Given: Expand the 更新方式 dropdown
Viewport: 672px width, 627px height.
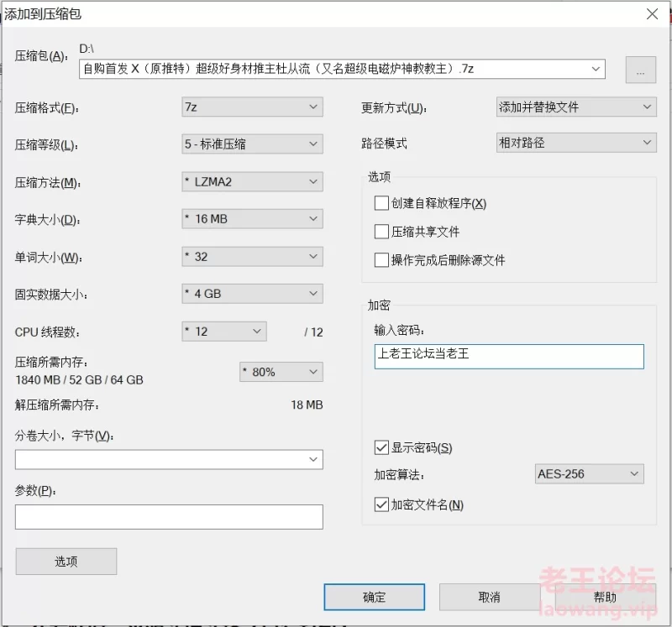Looking at the screenshot, I should [x=575, y=107].
